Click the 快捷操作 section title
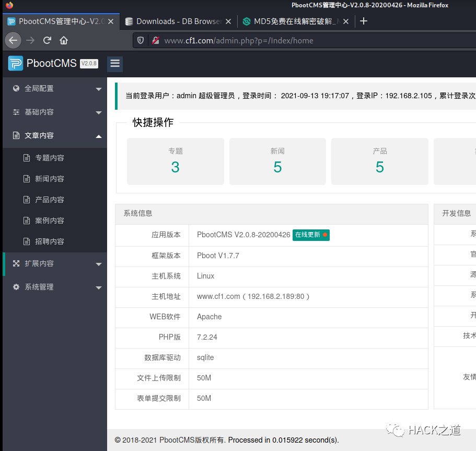The width and height of the screenshot is (476, 451). (153, 122)
